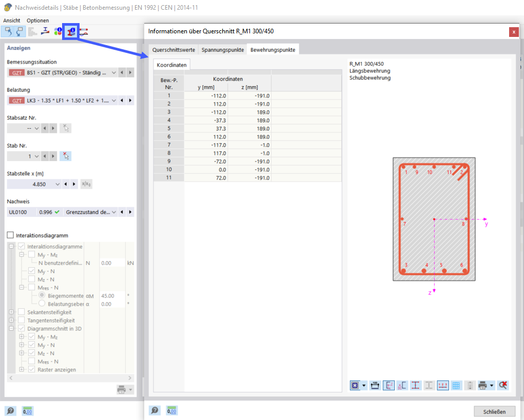
Task: Step to previous Stabstelle x value
Action: pos(66,184)
